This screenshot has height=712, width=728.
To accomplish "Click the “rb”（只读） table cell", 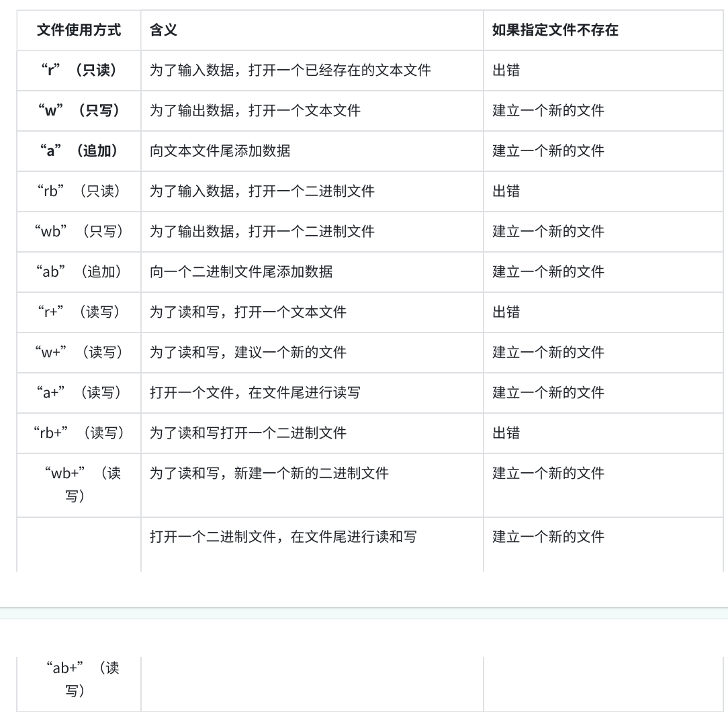I will [x=79, y=191].
